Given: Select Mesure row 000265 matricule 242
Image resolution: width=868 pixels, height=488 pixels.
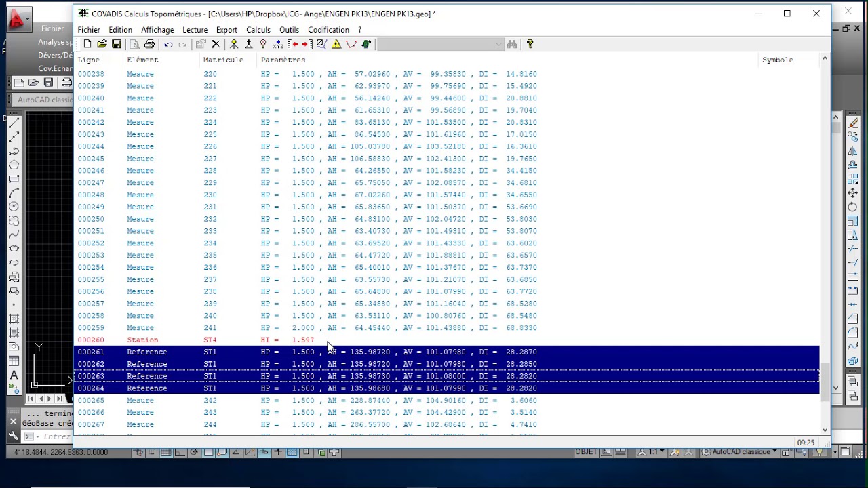Looking at the screenshot, I should click(x=447, y=401).
